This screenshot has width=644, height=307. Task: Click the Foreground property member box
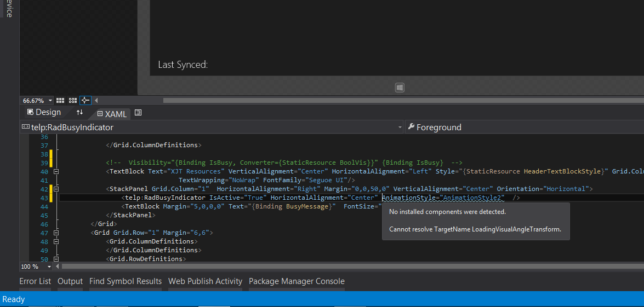pos(525,128)
